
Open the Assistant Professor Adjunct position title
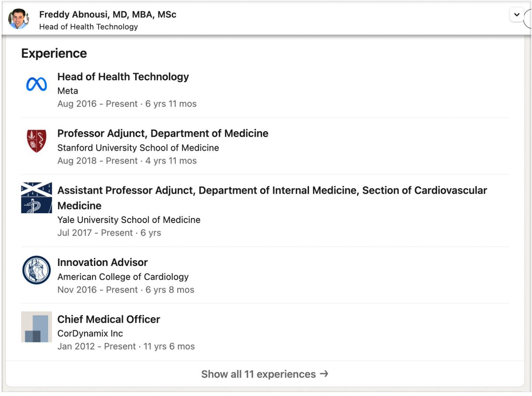point(272,191)
